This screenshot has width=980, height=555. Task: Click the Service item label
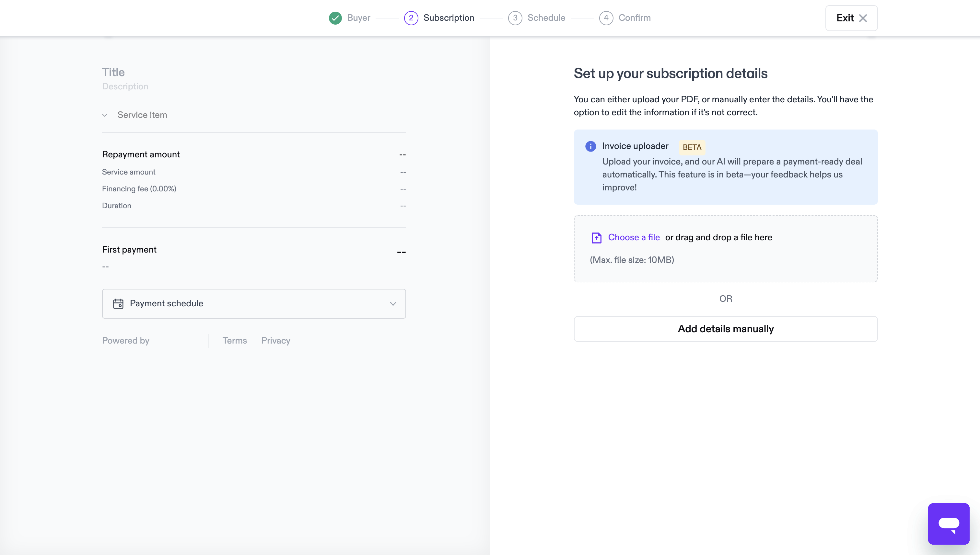coord(142,115)
